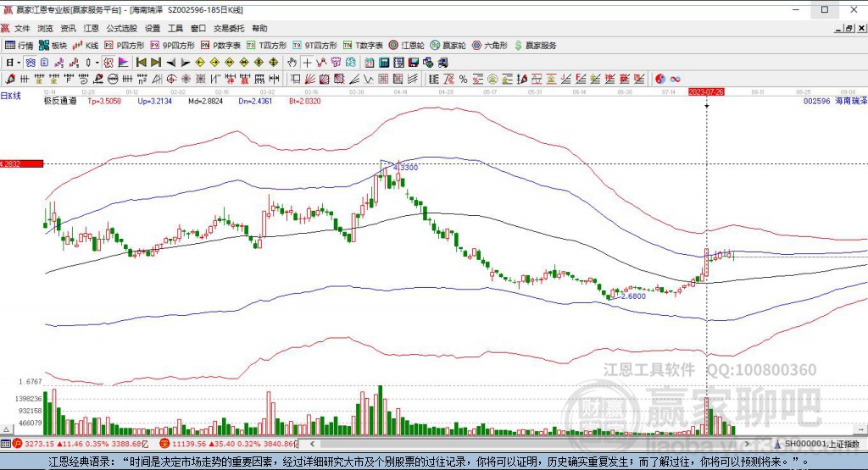Select the red pencil drawing tool
Screen dimensions: 868x470
10,79
